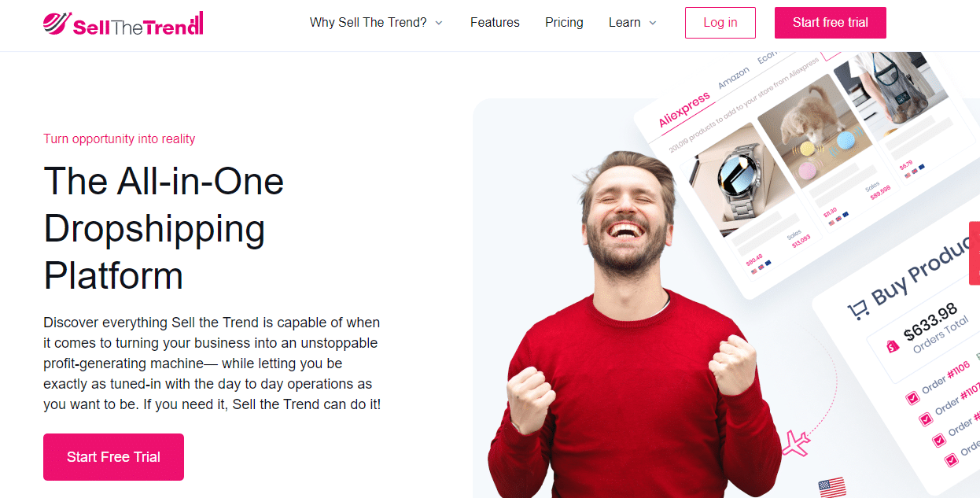Tick the Order #1107 checkbox
The width and height of the screenshot is (980, 498).
click(x=926, y=419)
